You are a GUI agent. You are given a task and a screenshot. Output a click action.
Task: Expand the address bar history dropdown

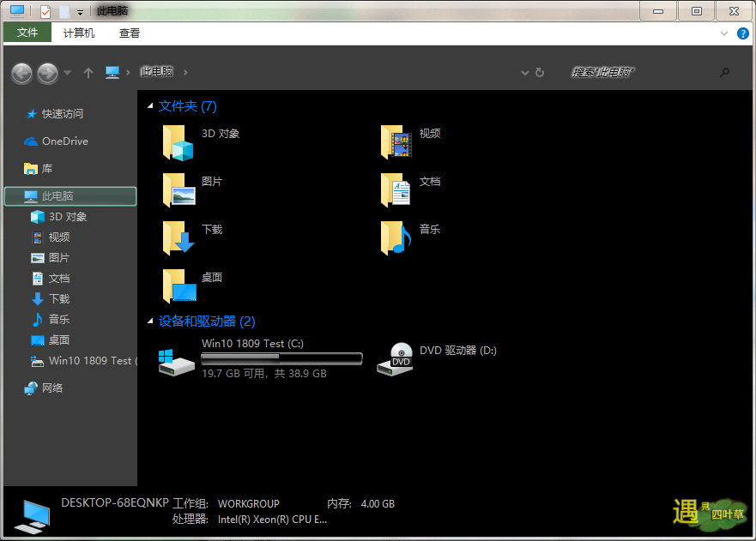tap(525, 73)
